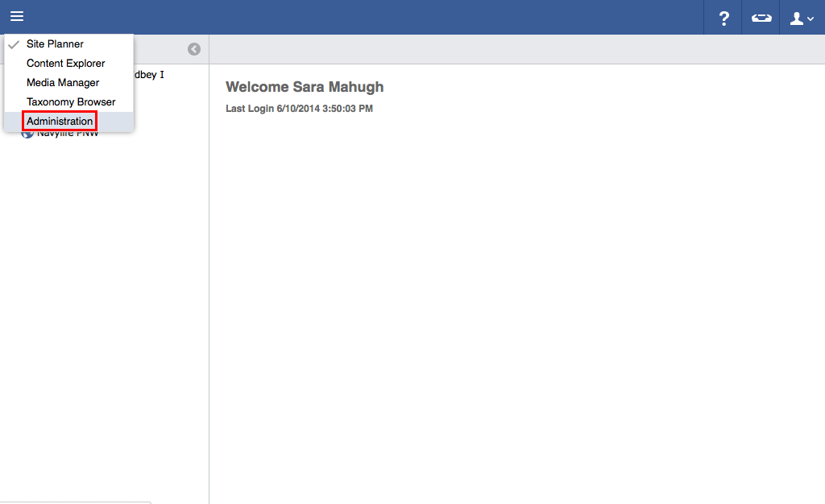Click the sidebar's bottom horizontal scrollbar
Viewport: 825px width, 504px height.
[75, 502]
